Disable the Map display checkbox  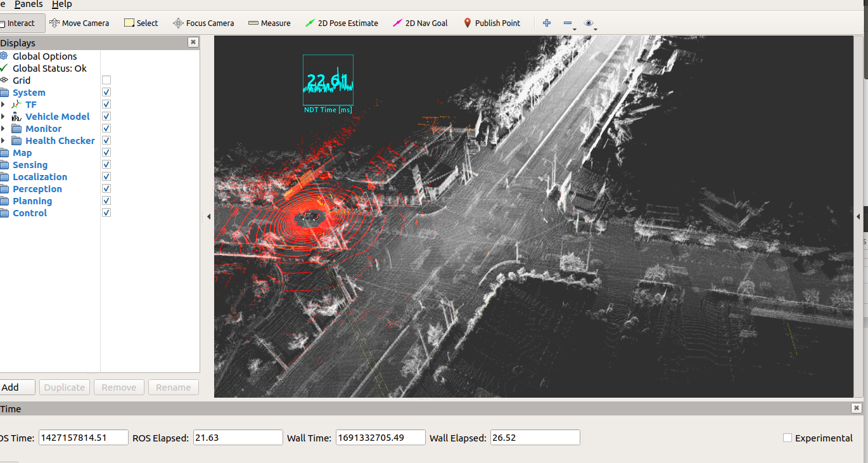coord(106,152)
